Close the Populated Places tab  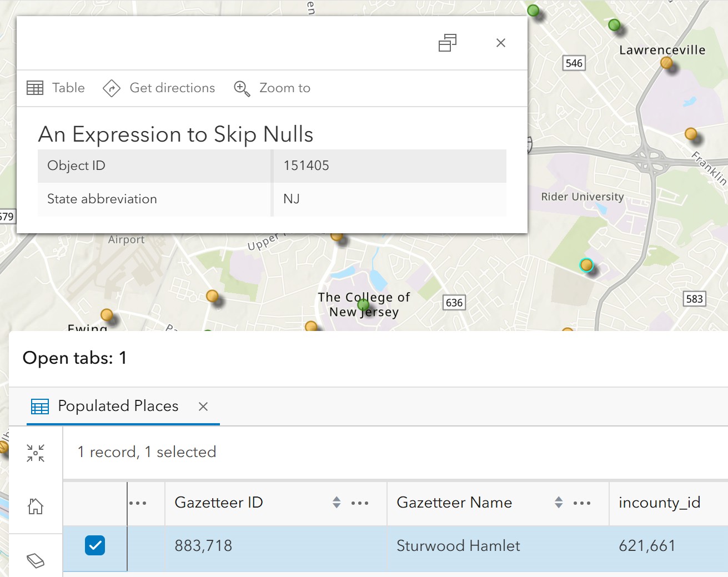click(203, 407)
